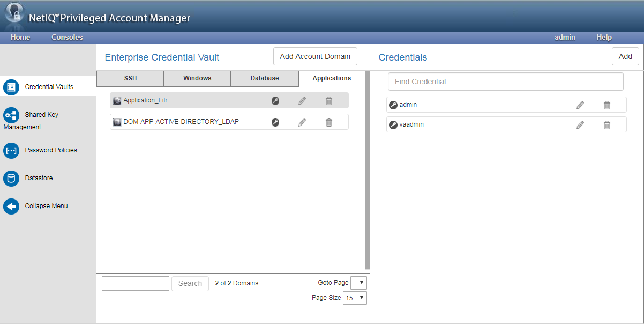Image resolution: width=644 pixels, height=324 pixels.
Task: Click the Find Credential input field
Action: [506, 82]
